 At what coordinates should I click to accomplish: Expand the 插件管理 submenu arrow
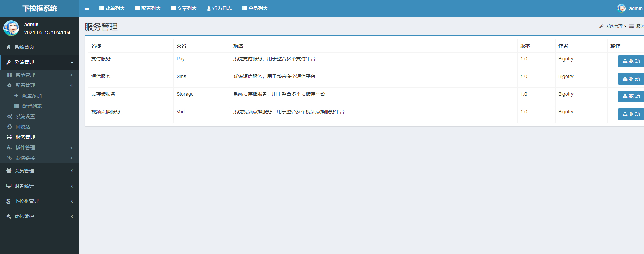pyautogui.click(x=72, y=148)
